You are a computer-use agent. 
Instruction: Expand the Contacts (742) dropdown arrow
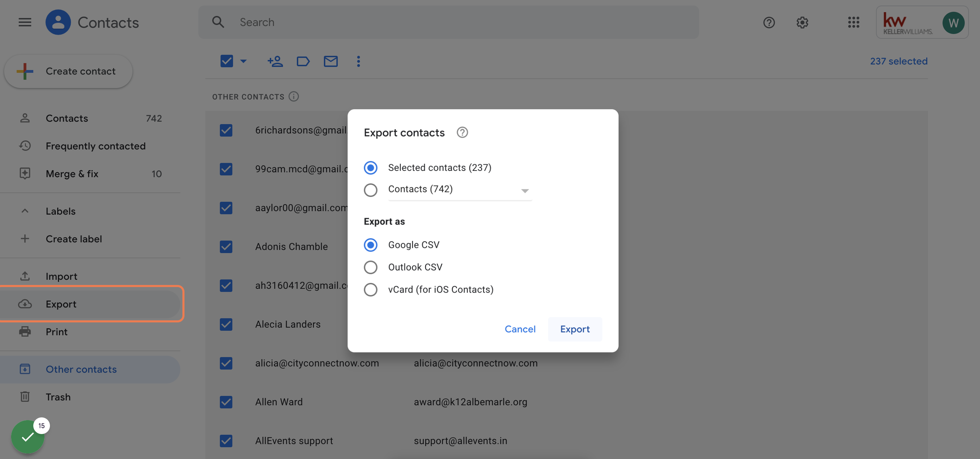click(525, 191)
